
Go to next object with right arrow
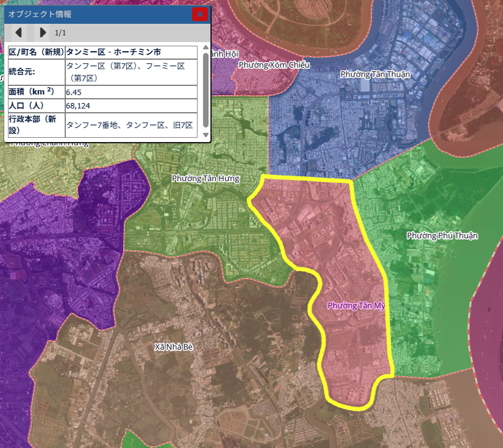tap(42, 32)
